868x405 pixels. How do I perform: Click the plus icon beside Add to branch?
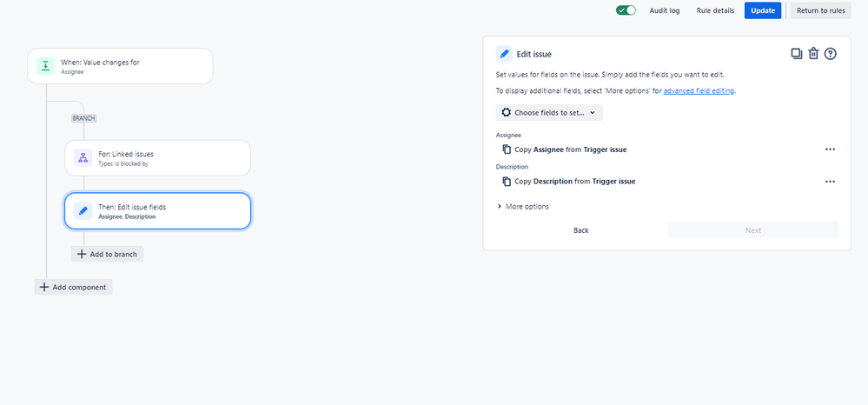point(82,255)
